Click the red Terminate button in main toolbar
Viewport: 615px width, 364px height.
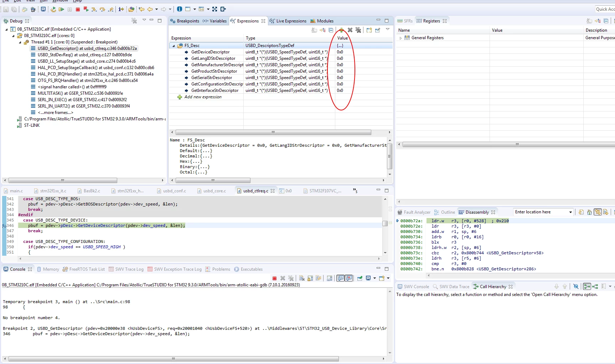pyautogui.click(x=78, y=9)
